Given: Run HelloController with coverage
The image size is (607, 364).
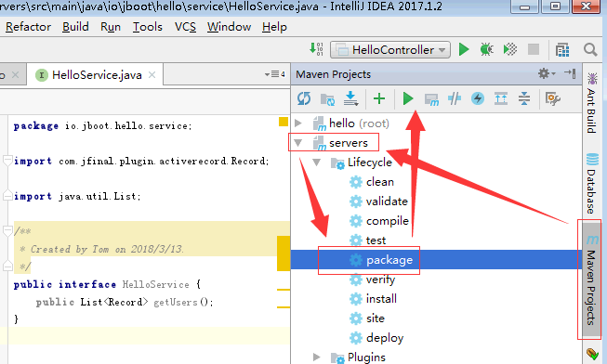Looking at the screenshot, I should point(510,49).
